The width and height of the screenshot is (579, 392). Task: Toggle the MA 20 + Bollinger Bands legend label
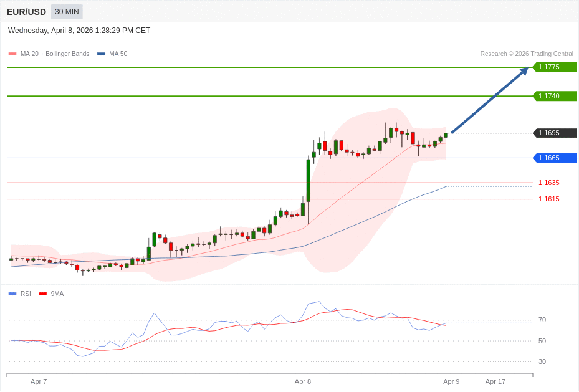(55, 54)
